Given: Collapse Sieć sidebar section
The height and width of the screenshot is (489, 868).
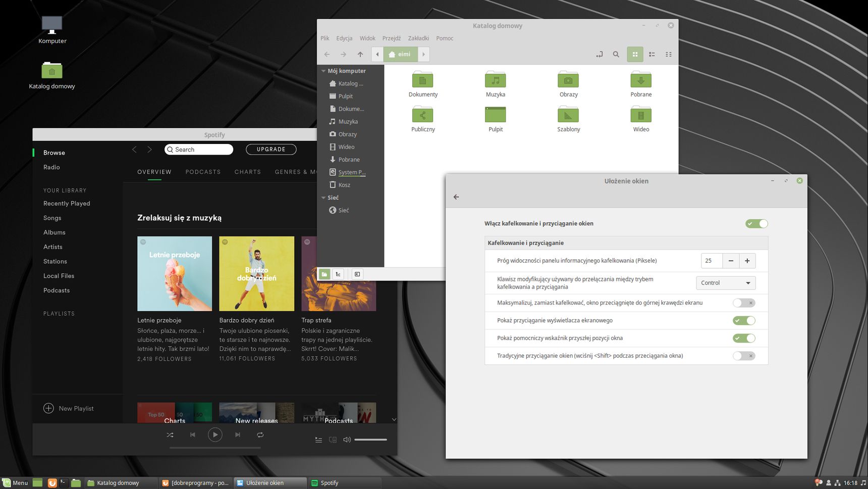Looking at the screenshot, I should click(323, 198).
